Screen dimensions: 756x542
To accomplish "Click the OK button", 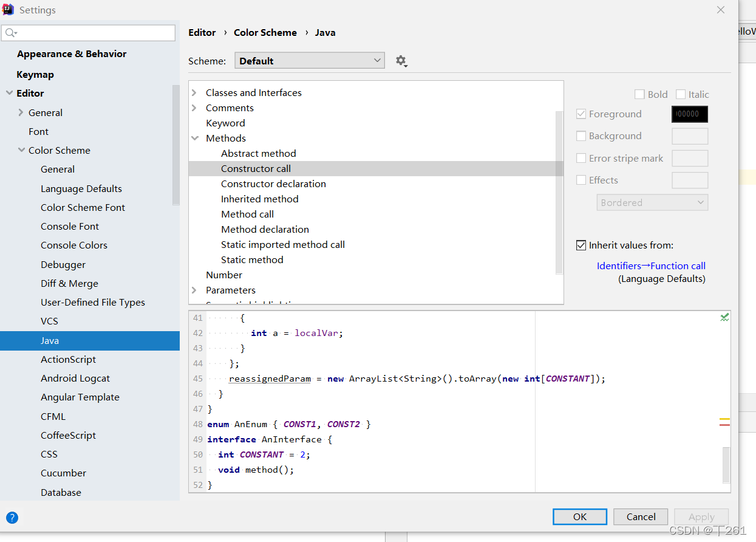I will 580,516.
